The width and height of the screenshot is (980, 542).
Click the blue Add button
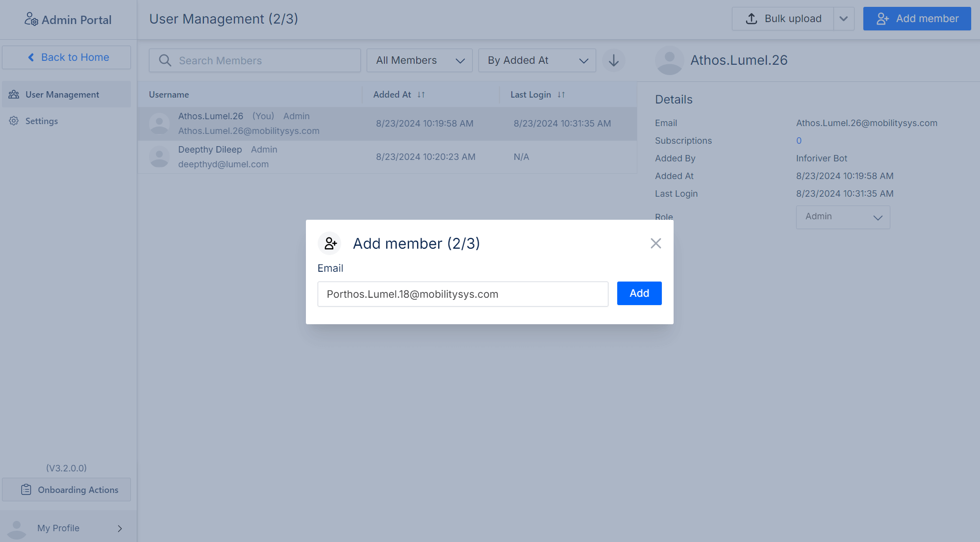coord(639,293)
